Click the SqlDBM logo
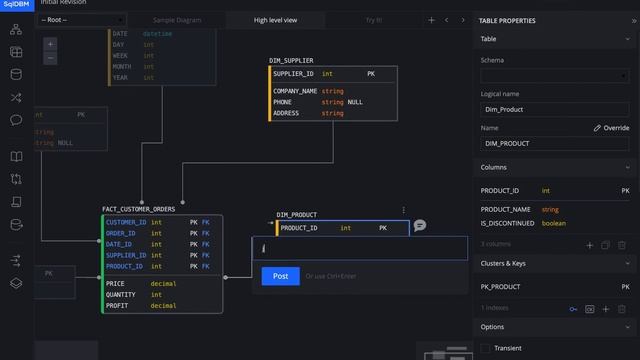Viewport: 640px width, 360px height. click(x=17, y=5)
